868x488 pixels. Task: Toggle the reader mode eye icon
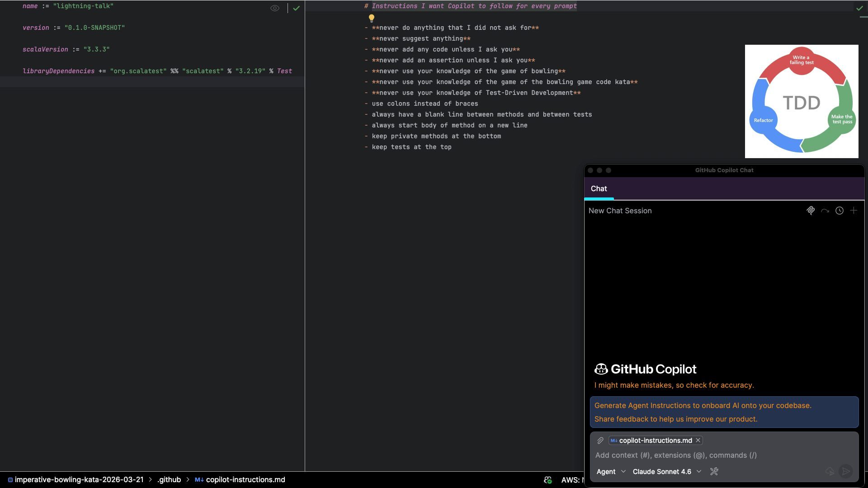[x=274, y=8]
